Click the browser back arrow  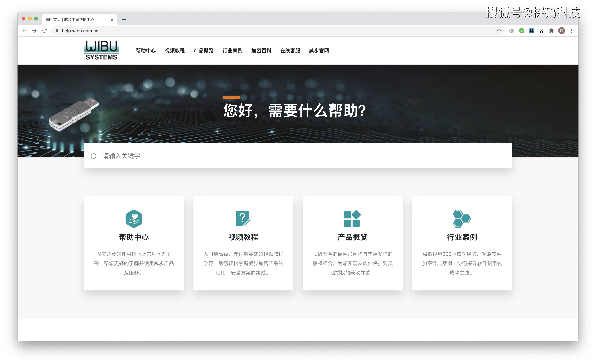(x=24, y=31)
